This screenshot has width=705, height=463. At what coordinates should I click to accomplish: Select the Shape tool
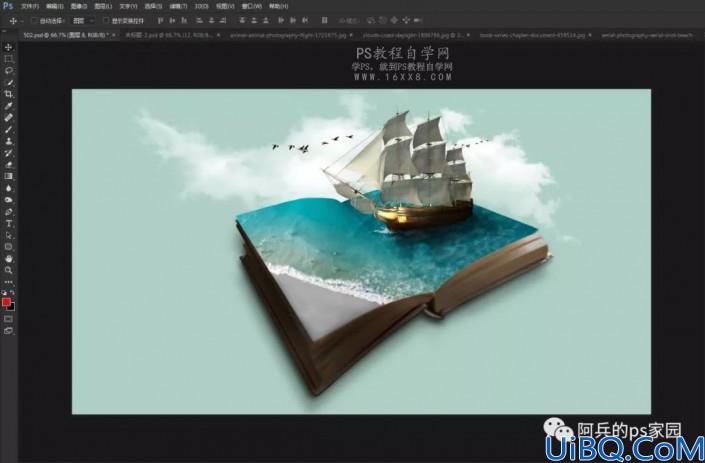(x=8, y=247)
